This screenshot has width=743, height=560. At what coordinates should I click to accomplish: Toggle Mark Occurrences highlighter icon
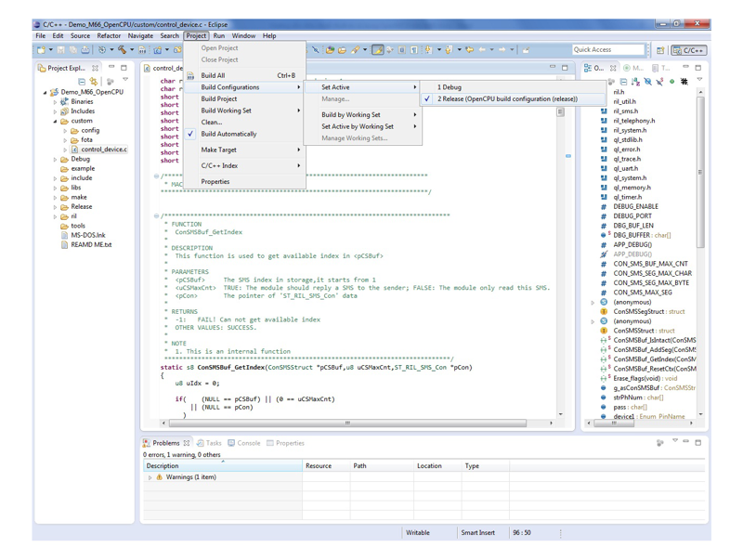pyautogui.click(x=378, y=50)
